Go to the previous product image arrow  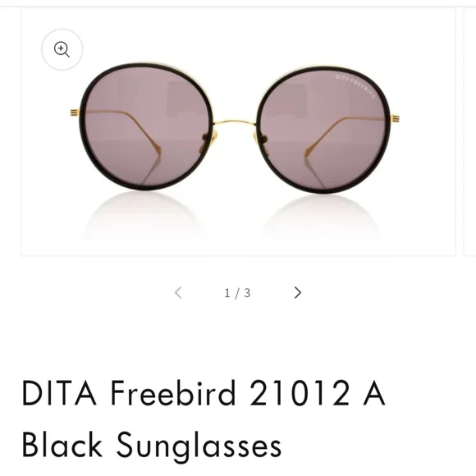point(179,293)
